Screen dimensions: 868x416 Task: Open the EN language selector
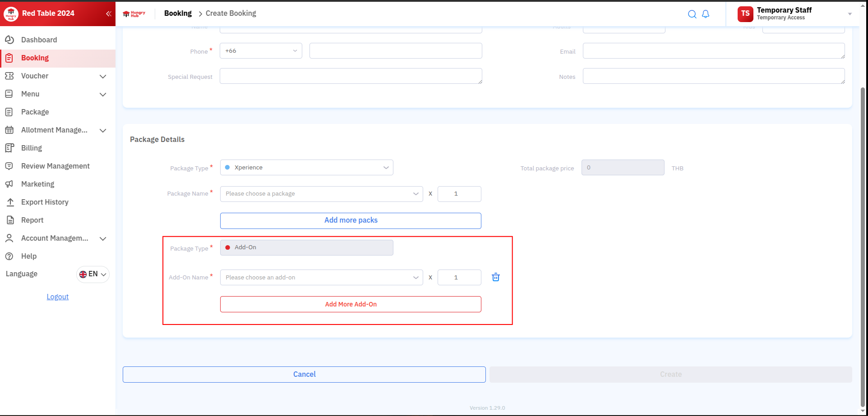(x=93, y=274)
